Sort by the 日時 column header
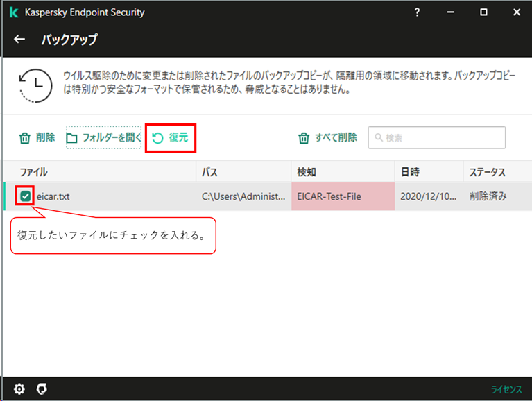The image size is (532, 401). coord(429,172)
